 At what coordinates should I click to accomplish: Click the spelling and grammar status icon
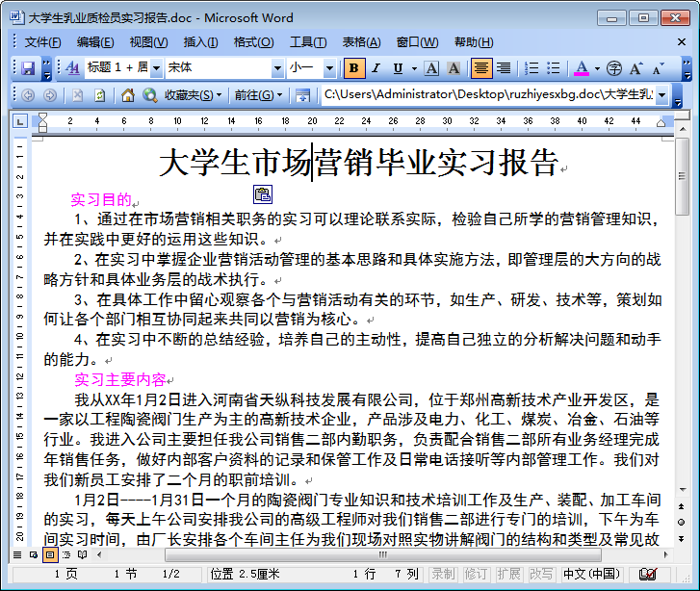point(648,574)
